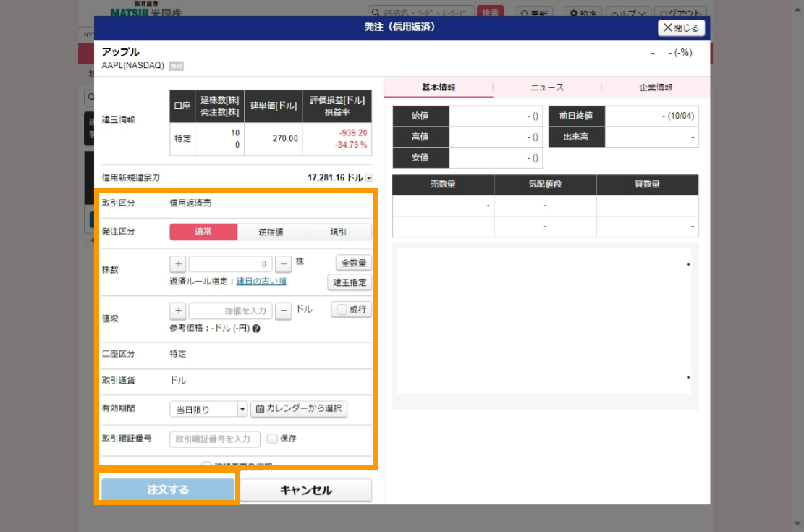
Task: Click the background page search field
Action: click(420, 12)
